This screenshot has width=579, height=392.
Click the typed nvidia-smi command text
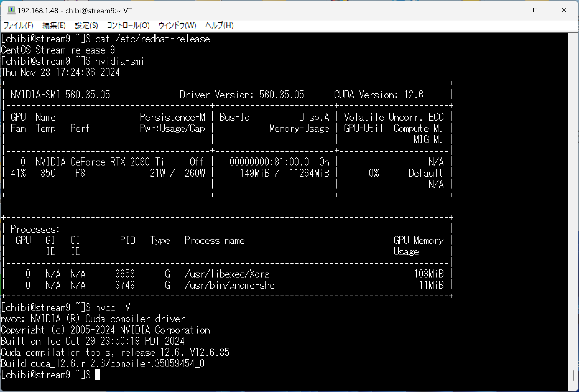tap(119, 61)
